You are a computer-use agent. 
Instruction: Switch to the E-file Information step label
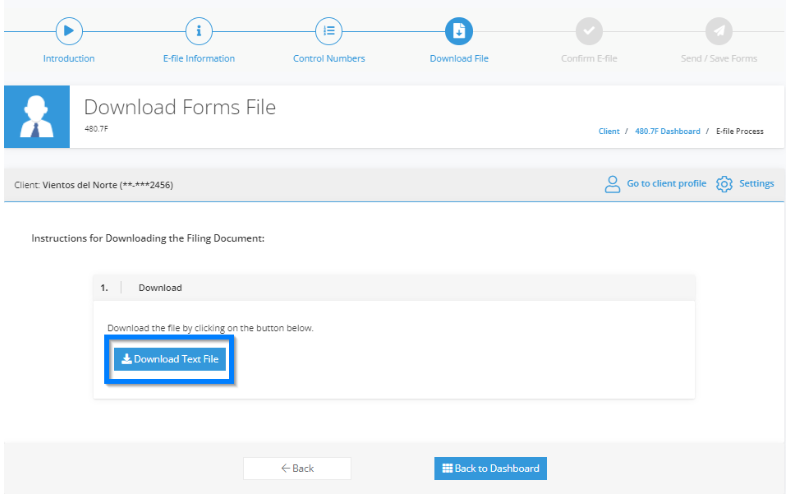pyautogui.click(x=199, y=58)
